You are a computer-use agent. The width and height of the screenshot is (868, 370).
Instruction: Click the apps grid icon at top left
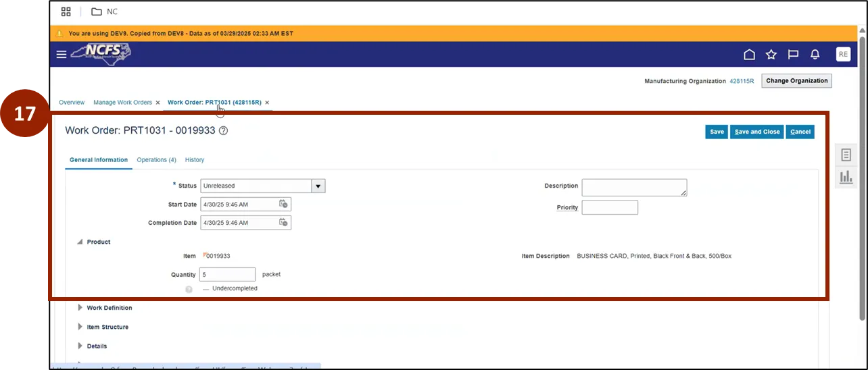(66, 11)
